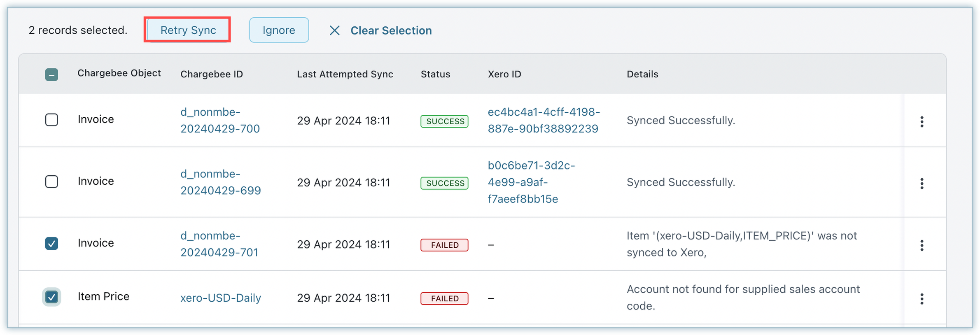Open Chargebee ID link d_nonmbe-20240429-700
This screenshot has height=335, width=980.
[x=220, y=120]
